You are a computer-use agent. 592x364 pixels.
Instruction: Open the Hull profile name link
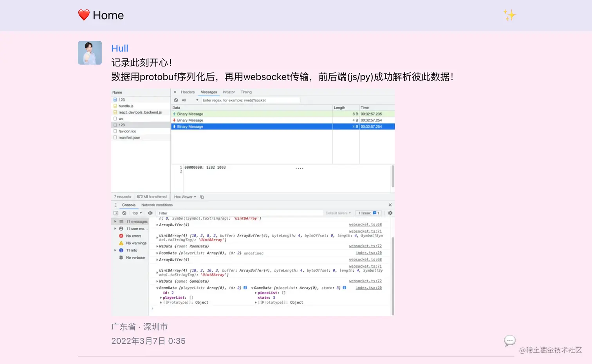point(120,48)
